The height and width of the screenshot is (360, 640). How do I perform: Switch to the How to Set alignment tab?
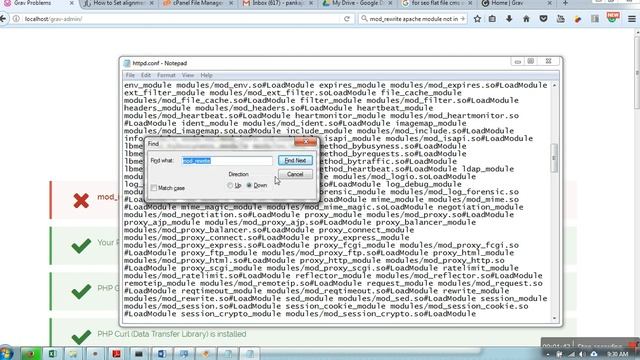118,3
